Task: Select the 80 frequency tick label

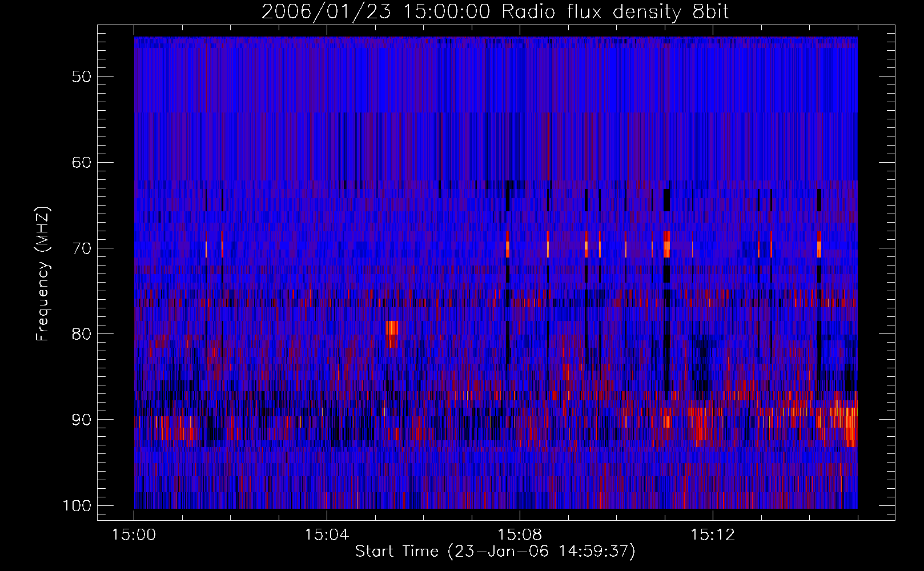Action: tap(82, 334)
